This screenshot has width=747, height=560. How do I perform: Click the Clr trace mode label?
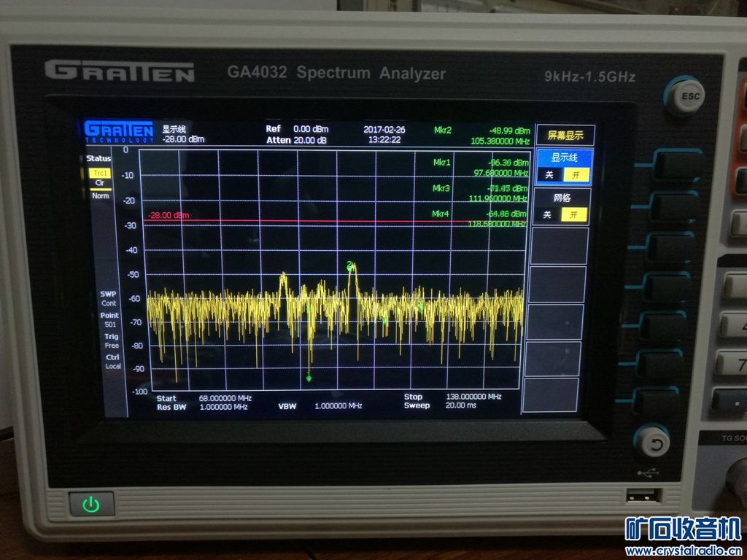99,183
